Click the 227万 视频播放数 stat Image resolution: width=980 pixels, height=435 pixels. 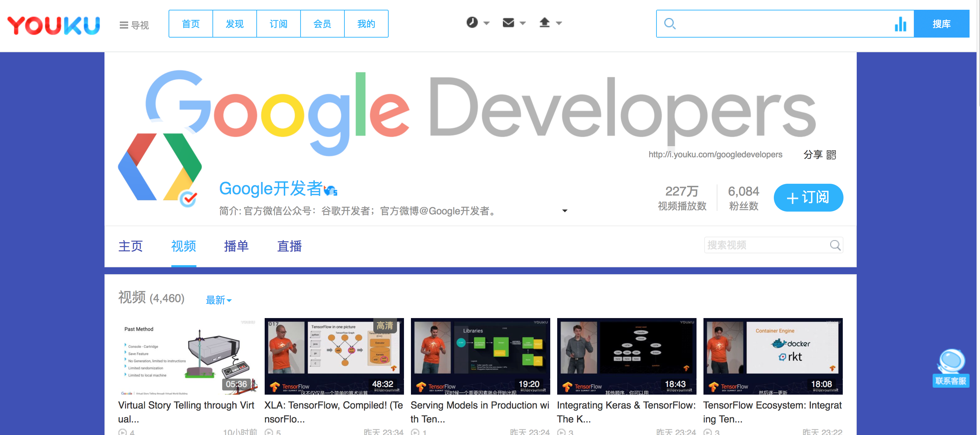click(682, 198)
